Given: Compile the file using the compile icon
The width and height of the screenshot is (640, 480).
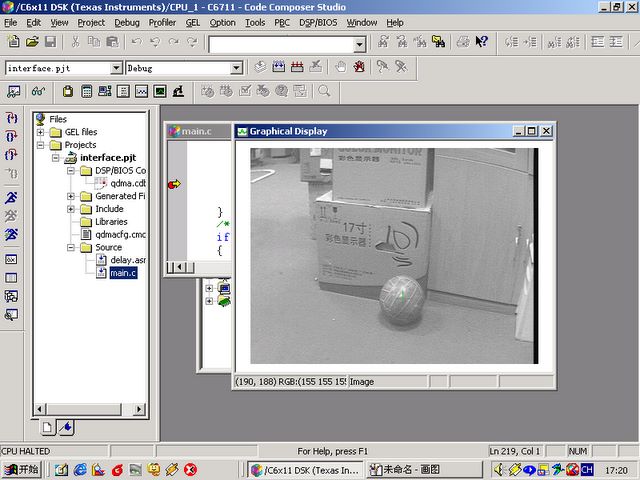Looking at the screenshot, I should (260, 67).
